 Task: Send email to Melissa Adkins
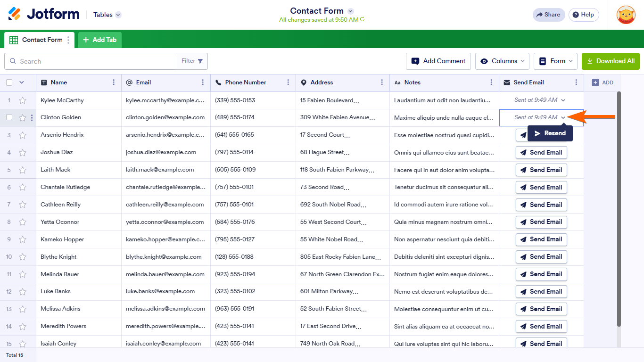coord(541,309)
